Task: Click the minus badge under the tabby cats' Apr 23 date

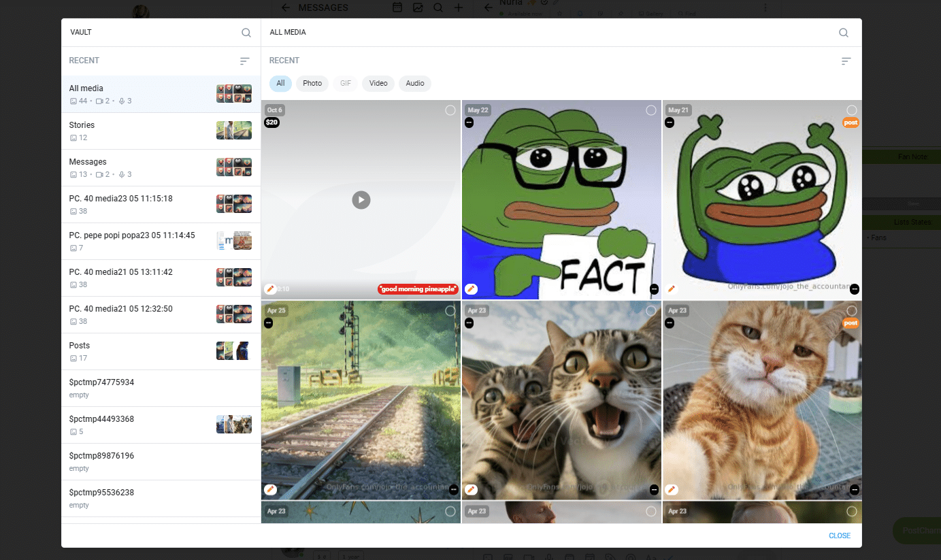Action: [x=469, y=323]
